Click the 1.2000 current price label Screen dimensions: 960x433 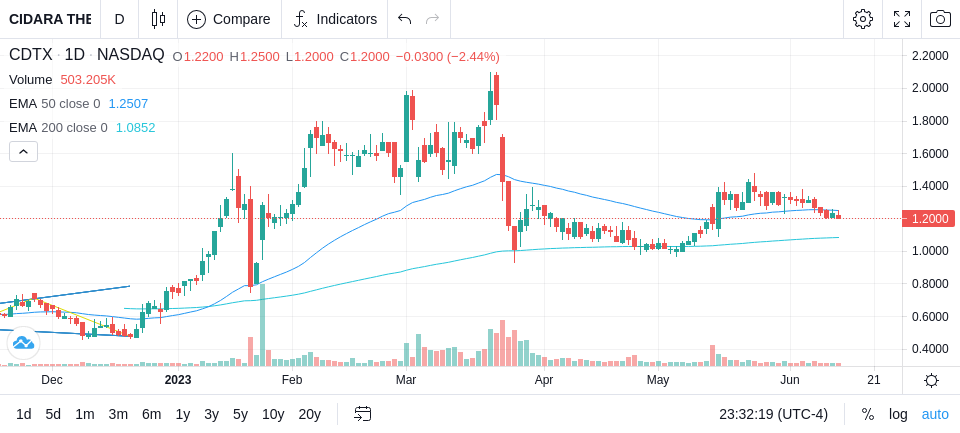pos(928,219)
